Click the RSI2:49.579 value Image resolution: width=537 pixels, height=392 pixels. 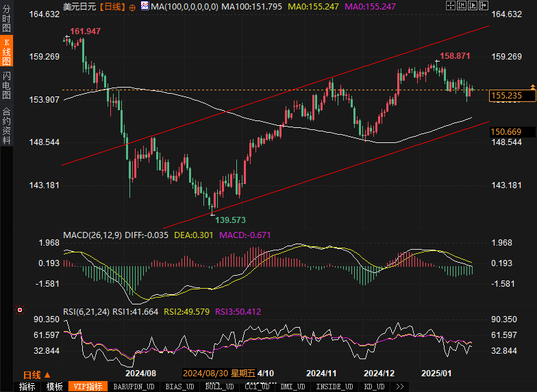pyautogui.click(x=186, y=312)
